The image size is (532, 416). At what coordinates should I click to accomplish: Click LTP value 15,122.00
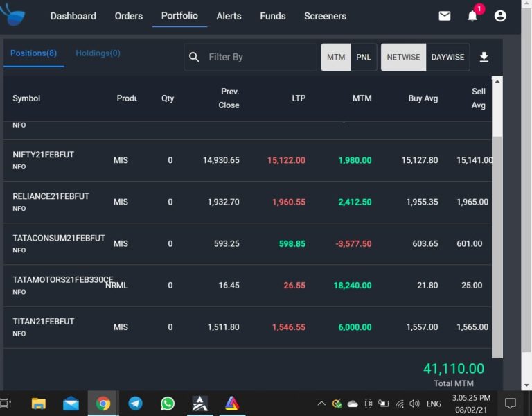pos(286,160)
